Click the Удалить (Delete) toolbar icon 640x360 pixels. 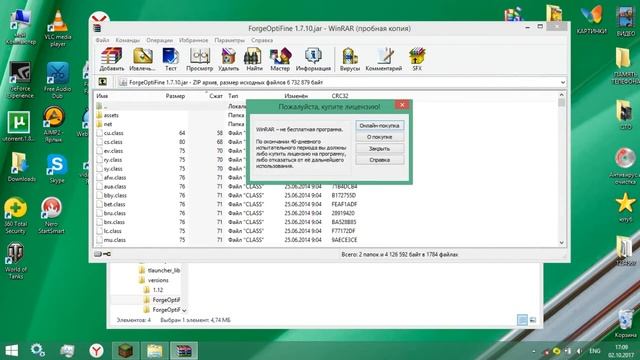pyautogui.click(x=228, y=60)
